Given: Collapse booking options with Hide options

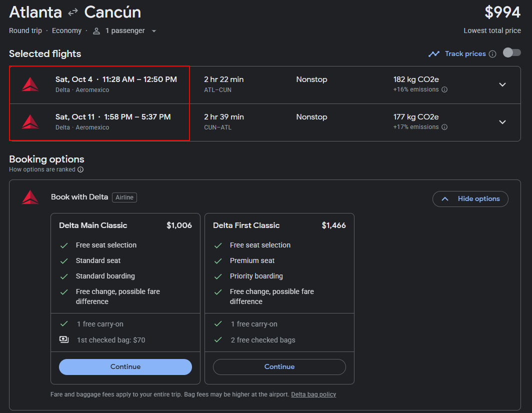Looking at the screenshot, I should [x=470, y=199].
